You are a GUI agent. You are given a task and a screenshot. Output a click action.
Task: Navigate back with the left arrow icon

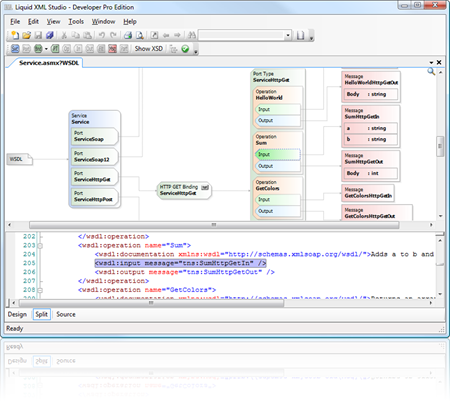point(166,35)
